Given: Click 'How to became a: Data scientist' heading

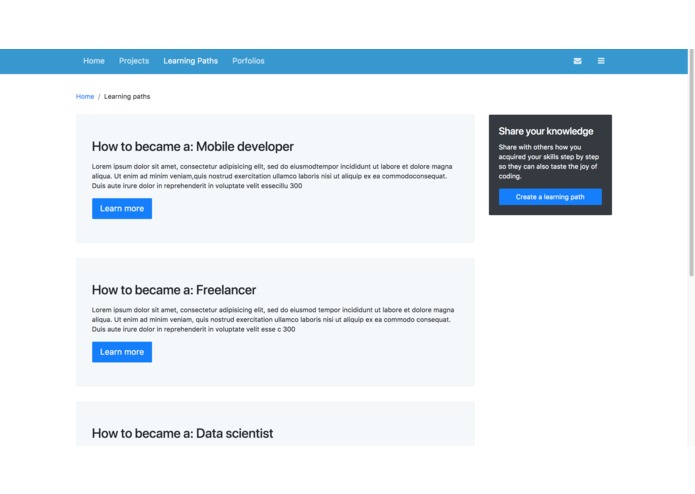Looking at the screenshot, I should pyautogui.click(x=182, y=434).
